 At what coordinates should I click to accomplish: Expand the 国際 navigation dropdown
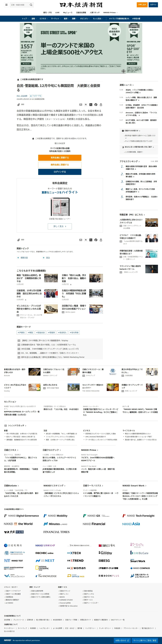[x=74, y=19]
